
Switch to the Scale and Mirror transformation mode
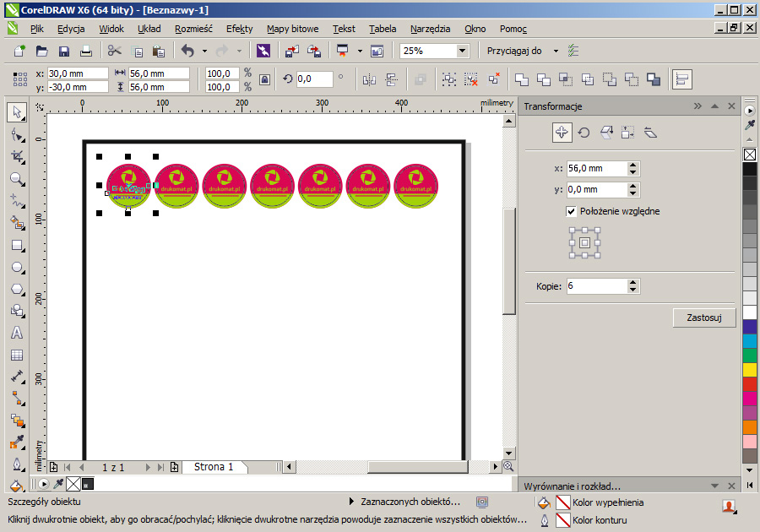pyautogui.click(x=606, y=133)
